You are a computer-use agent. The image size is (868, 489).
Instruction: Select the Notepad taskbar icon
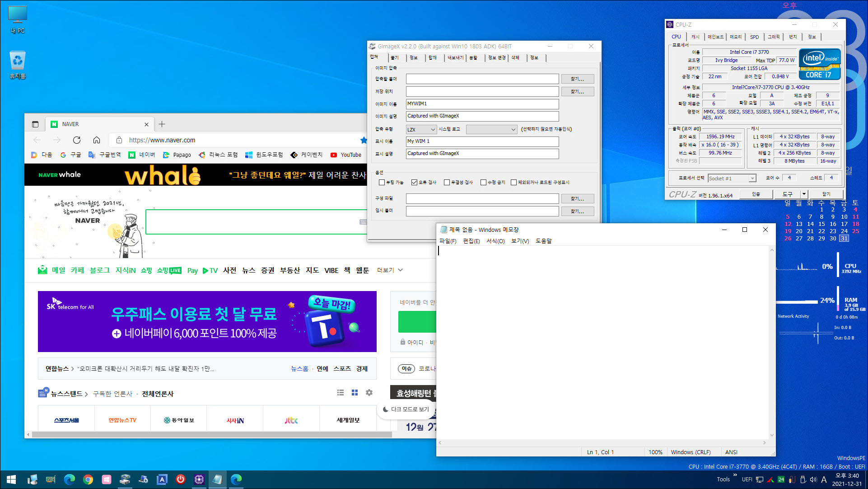point(217,480)
